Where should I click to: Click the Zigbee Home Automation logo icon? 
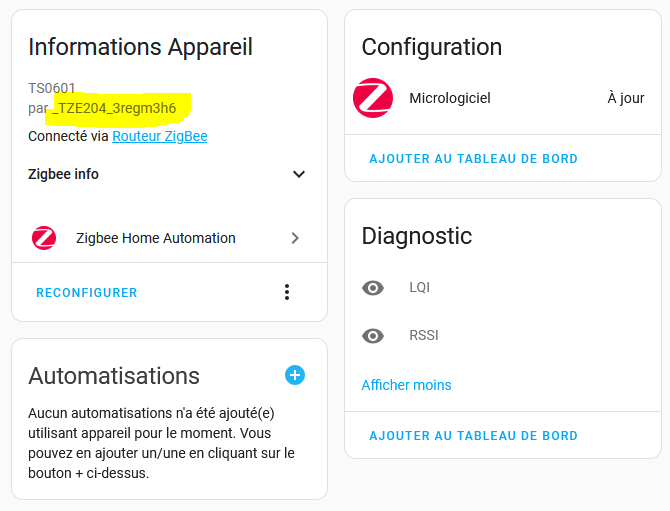pos(44,238)
